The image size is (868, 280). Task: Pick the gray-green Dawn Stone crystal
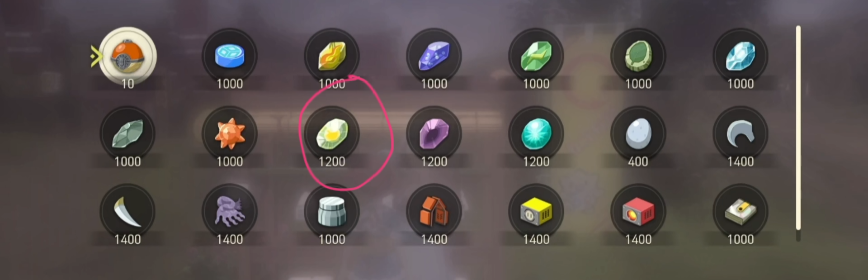coord(127,134)
